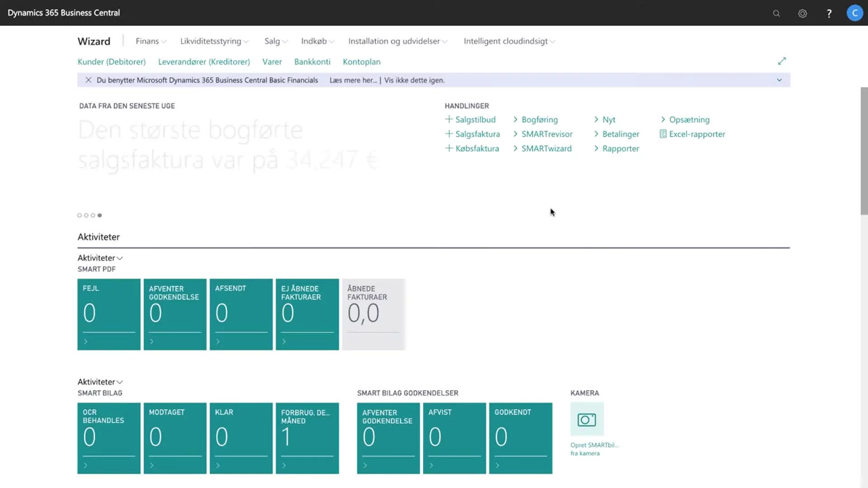This screenshot has height=488, width=868.
Task: Open the Indkøb menu
Action: pos(318,41)
